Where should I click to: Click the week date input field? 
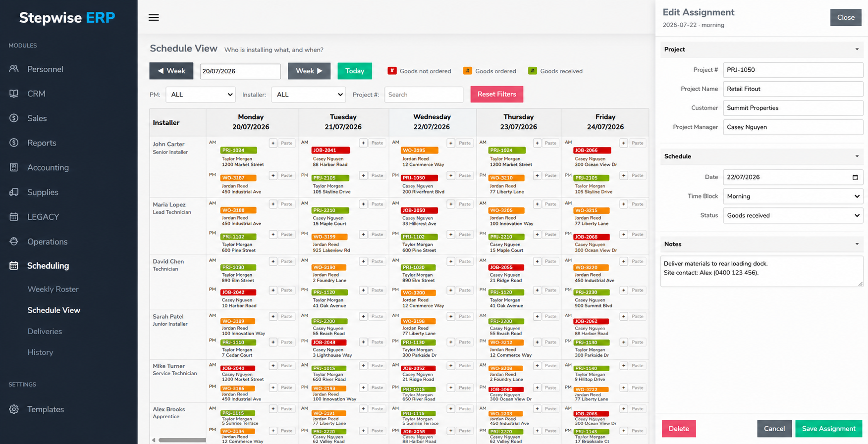click(240, 71)
